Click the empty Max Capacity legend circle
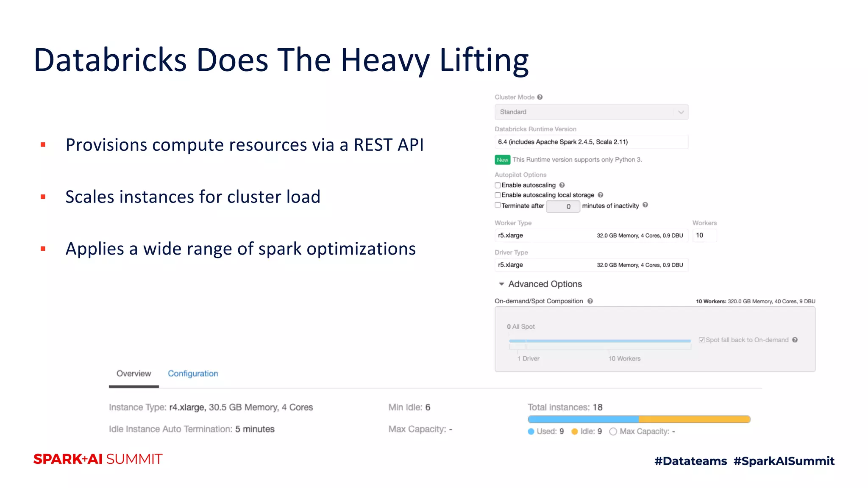Screen dimensions: 868x488 613,432
